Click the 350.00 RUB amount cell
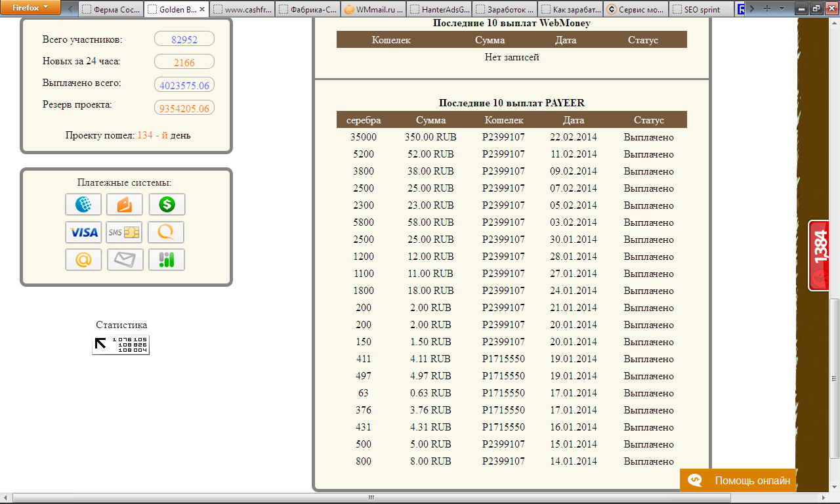 pyautogui.click(x=430, y=137)
